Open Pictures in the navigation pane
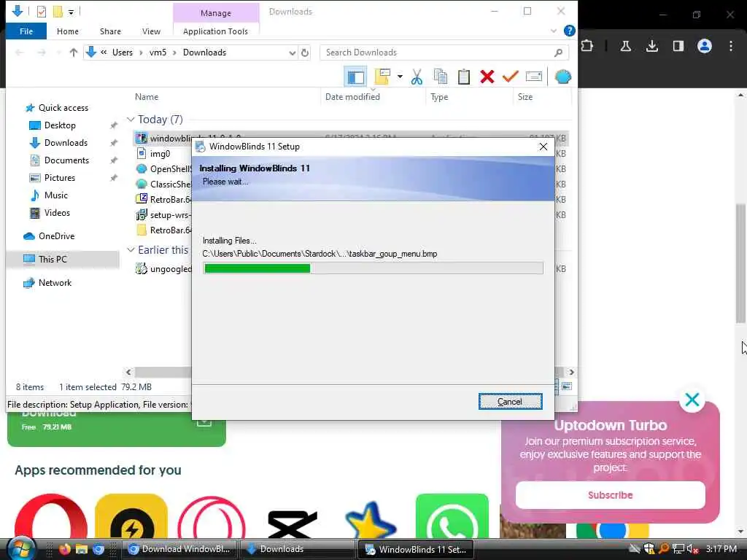The width and height of the screenshot is (747, 560). click(60, 178)
